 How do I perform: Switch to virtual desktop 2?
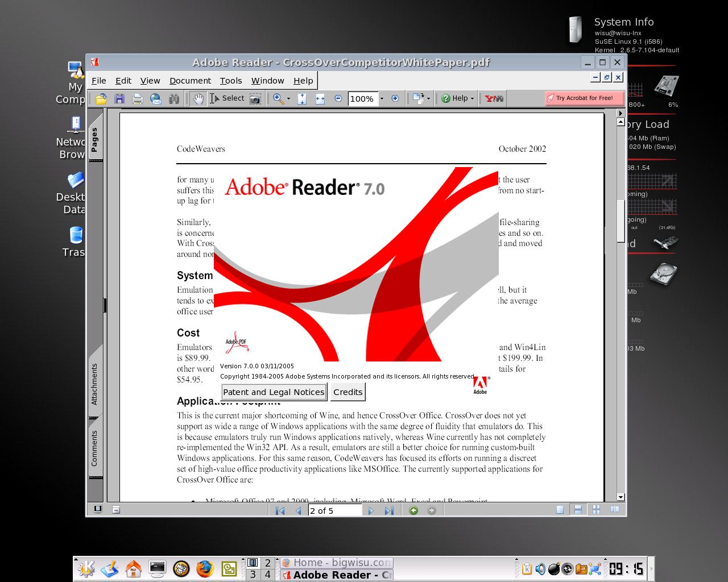(x=267, y=563)
